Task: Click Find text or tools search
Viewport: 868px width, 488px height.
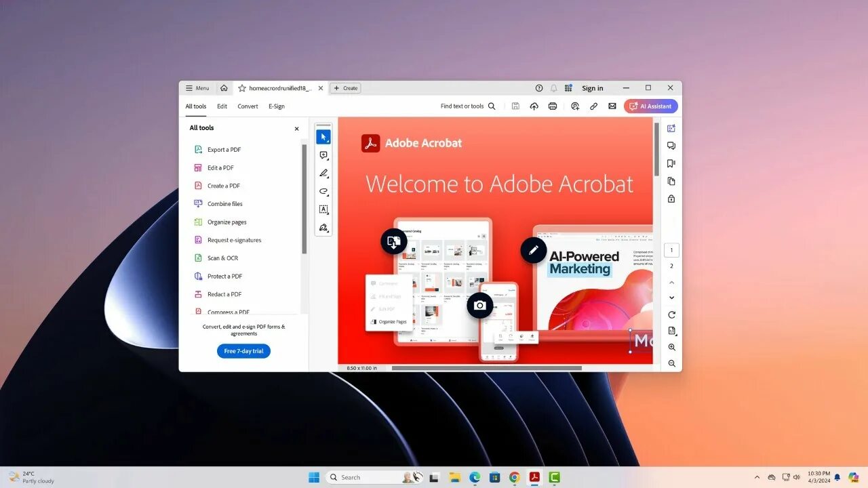Action: (x=468, y=106)
